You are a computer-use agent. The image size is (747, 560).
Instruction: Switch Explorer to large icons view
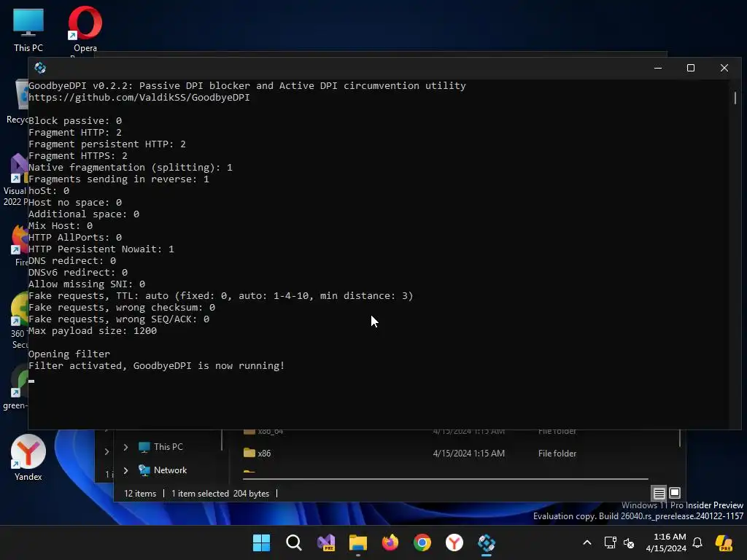pyautogui.click(x=675, y=493)
